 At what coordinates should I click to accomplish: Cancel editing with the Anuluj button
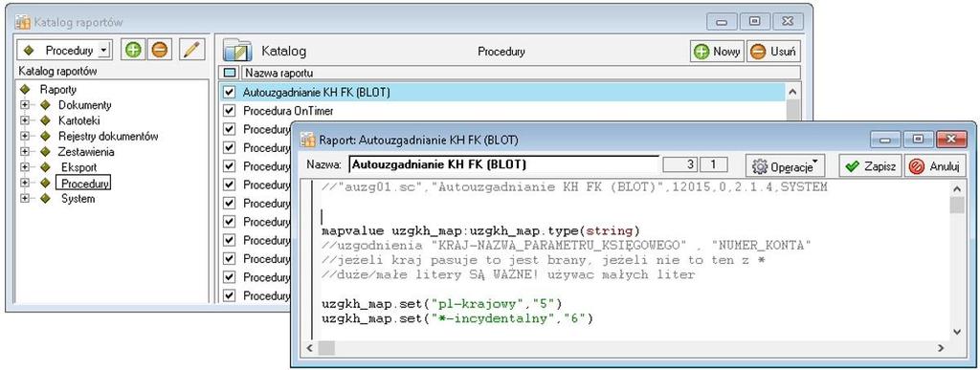click(x=935, y=166)
